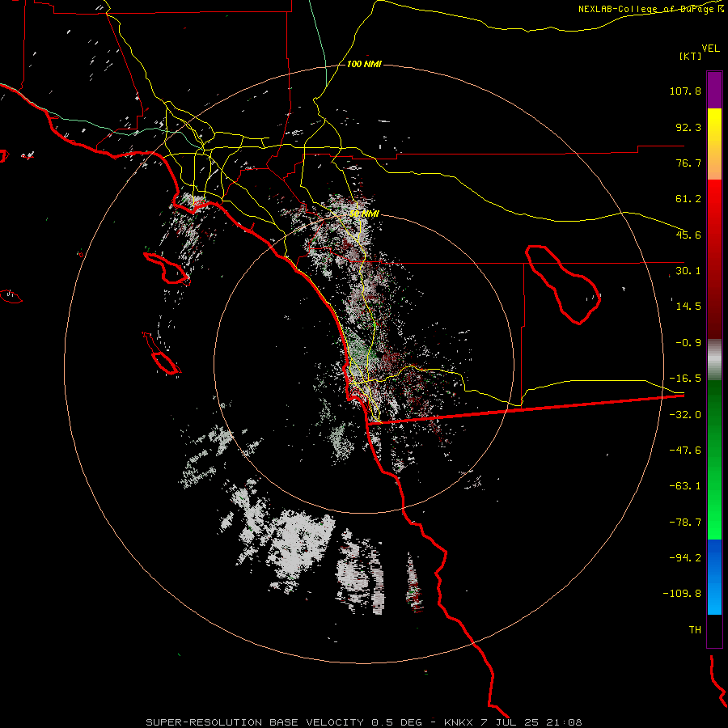
Task: Select the 30.1 legend value
Action: click(x=688, y=271)
